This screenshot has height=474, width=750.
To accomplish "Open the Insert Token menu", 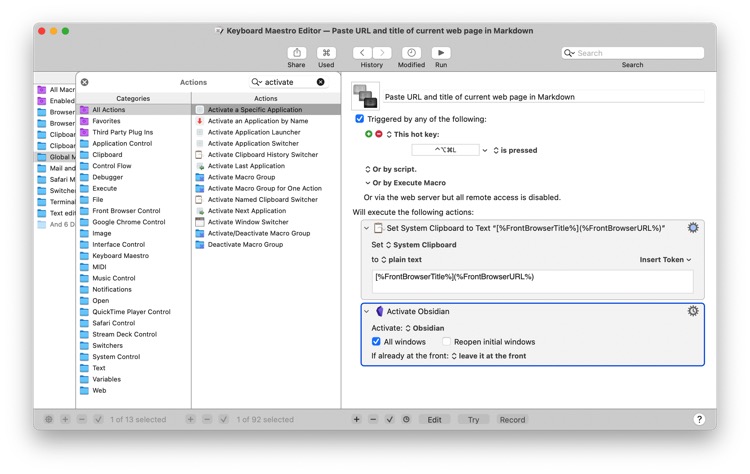I will [x=665, y=260].
